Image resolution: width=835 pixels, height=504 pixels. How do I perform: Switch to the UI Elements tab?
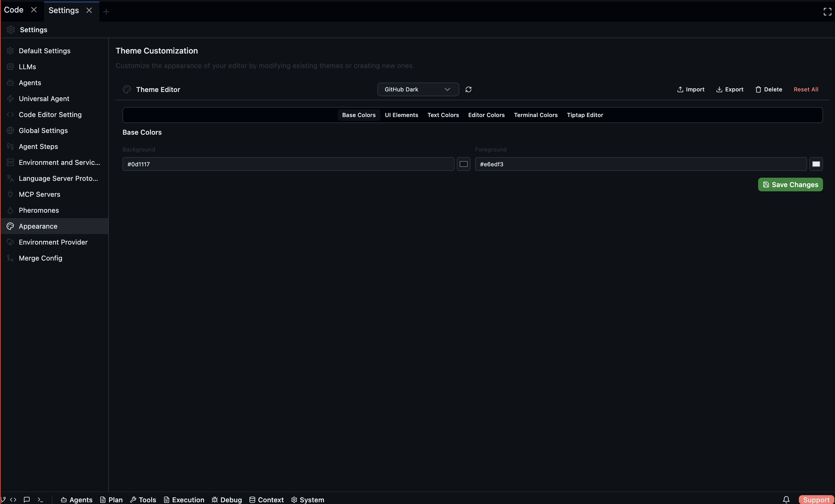(401, 115)
